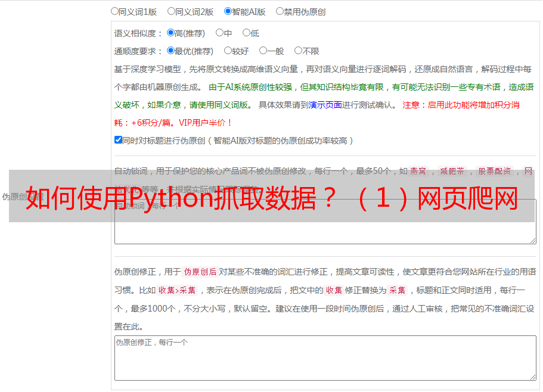Viewport: 543px width, 392px height.
Task: Click the 减肥茶 example keyword tag
Action: [452, 171]
